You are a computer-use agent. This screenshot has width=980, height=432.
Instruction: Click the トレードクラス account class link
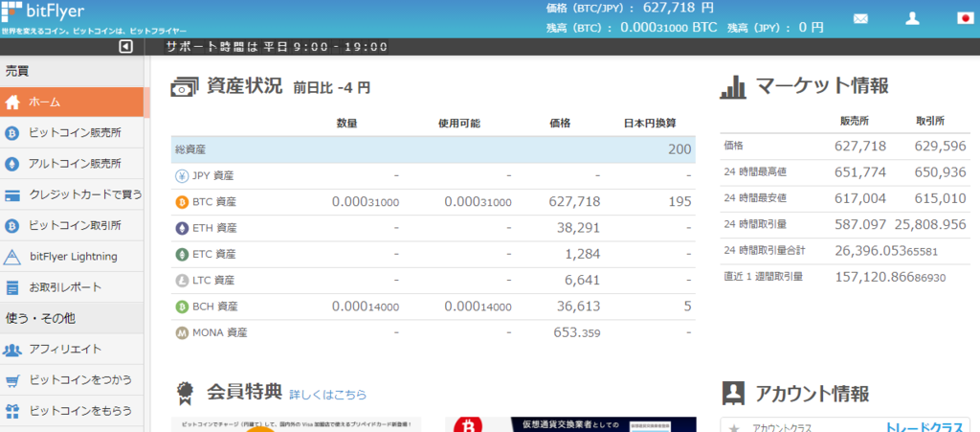[x=924, y=427]
